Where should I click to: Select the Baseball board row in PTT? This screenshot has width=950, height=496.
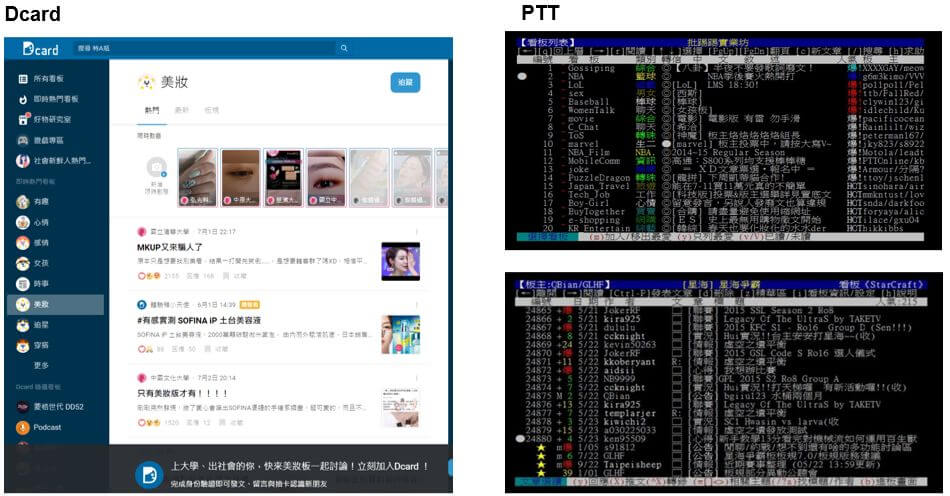pyautogui.click(x=721, y=102)
